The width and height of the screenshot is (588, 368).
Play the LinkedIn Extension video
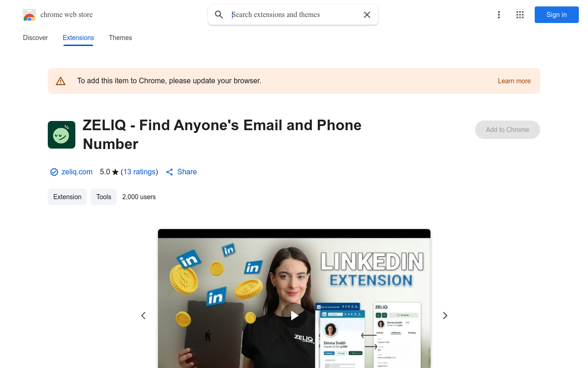(x=294, y=315)
